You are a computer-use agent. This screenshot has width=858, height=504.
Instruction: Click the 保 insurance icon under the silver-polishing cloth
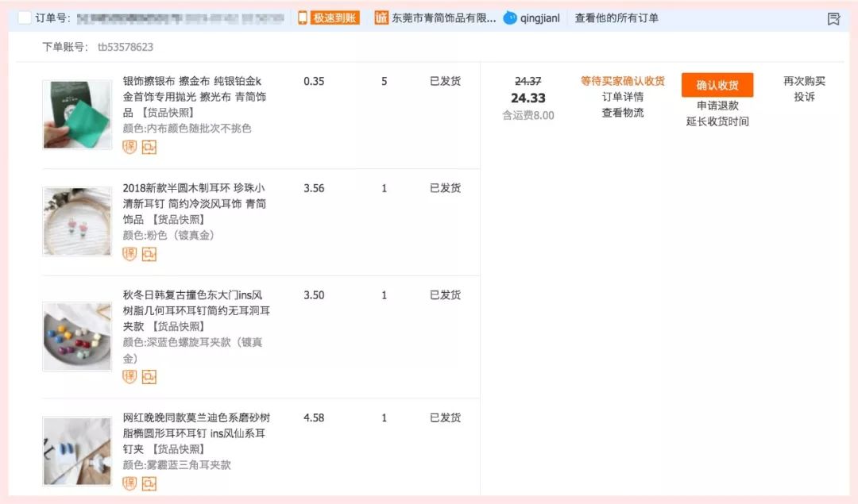[x=129, y=147]
